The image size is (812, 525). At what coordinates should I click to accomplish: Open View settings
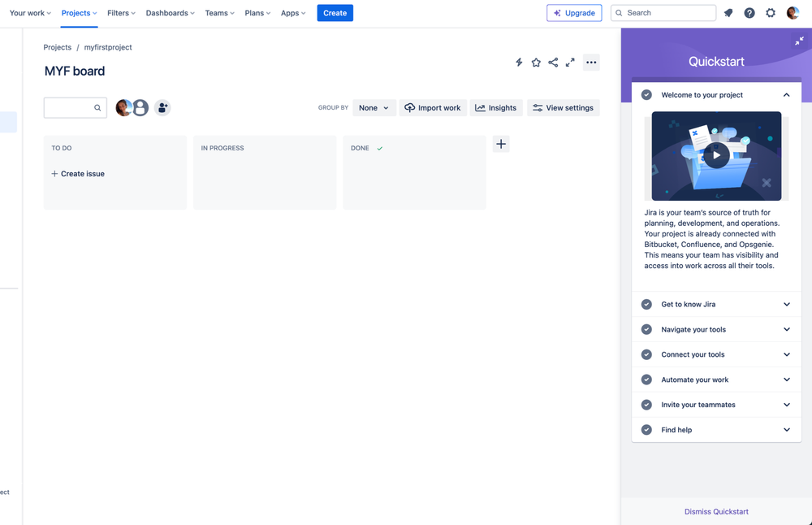[x=564, y=108]
